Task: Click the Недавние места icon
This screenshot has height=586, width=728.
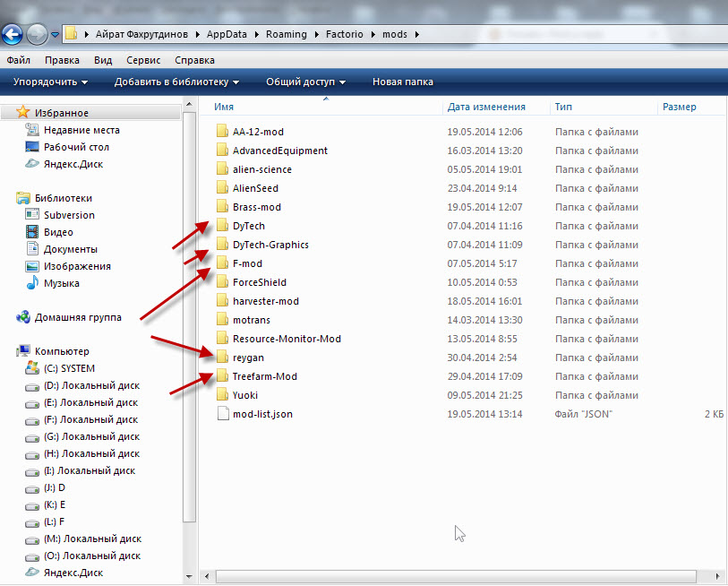Action: tap(32, 130)
